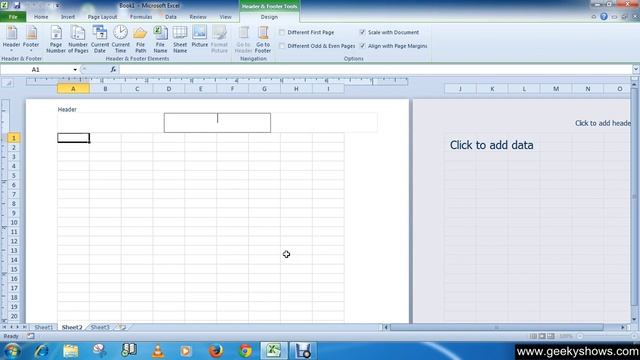
Task: Select column D header
Action: (169, 89)
